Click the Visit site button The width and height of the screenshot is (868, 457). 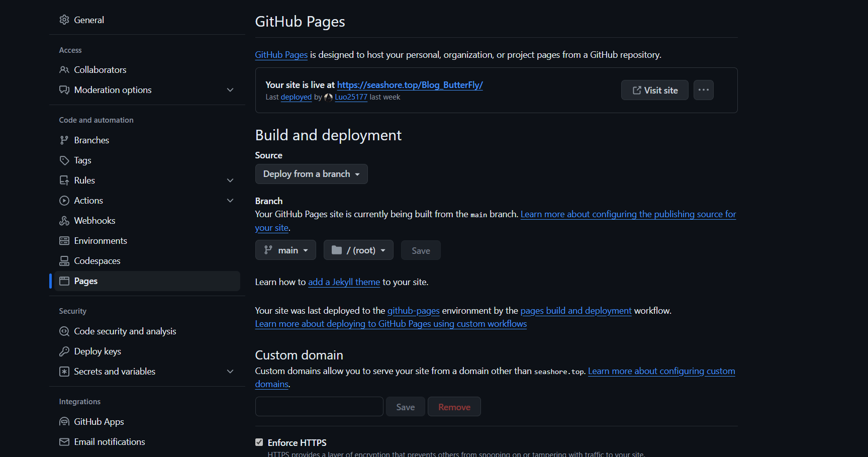point(654,90)
